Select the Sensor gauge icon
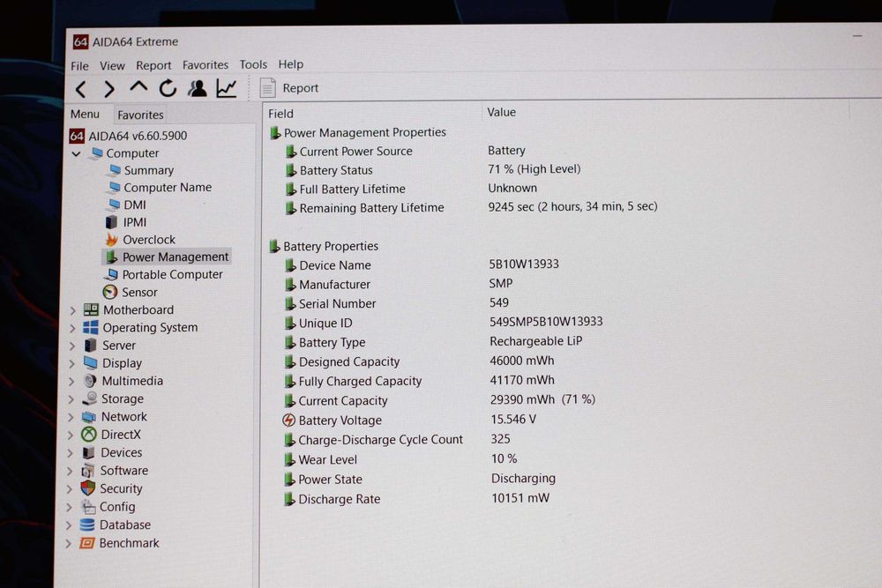The width and height of the screenshot is (882, 588). click(x=109, y=292)
